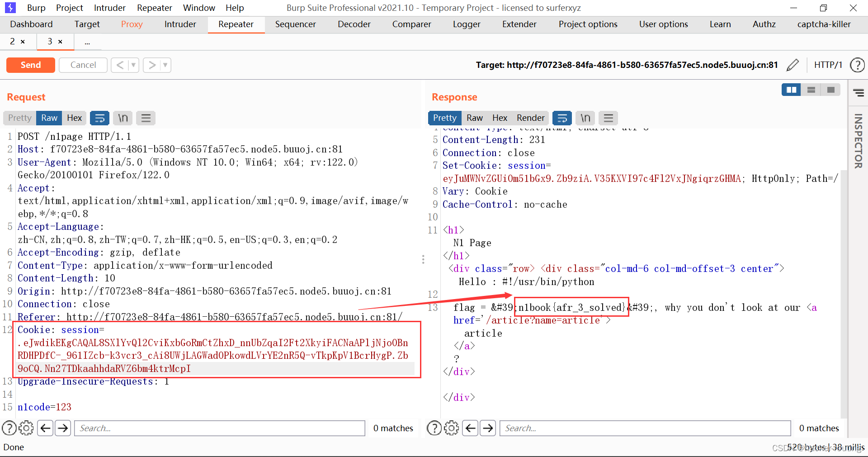The width and height of the screenshot is (868, 457).
Task: Open the Project menu
Action: click(x=70, y=8)
